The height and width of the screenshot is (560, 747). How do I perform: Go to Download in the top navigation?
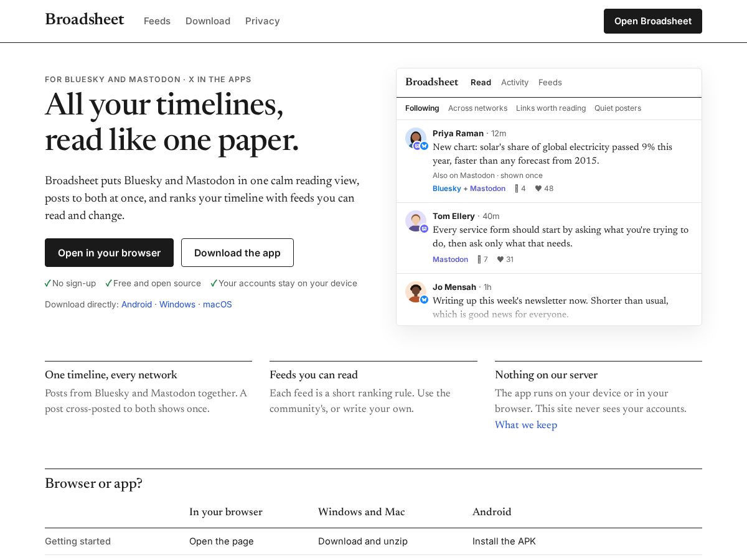pyautogui.click(x=208, y=21)
